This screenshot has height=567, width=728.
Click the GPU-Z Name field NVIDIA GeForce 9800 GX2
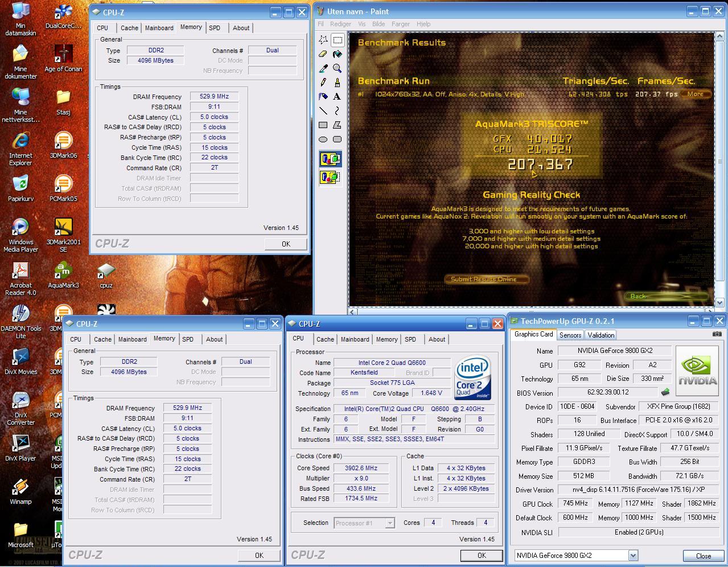[x=615, y=351]
